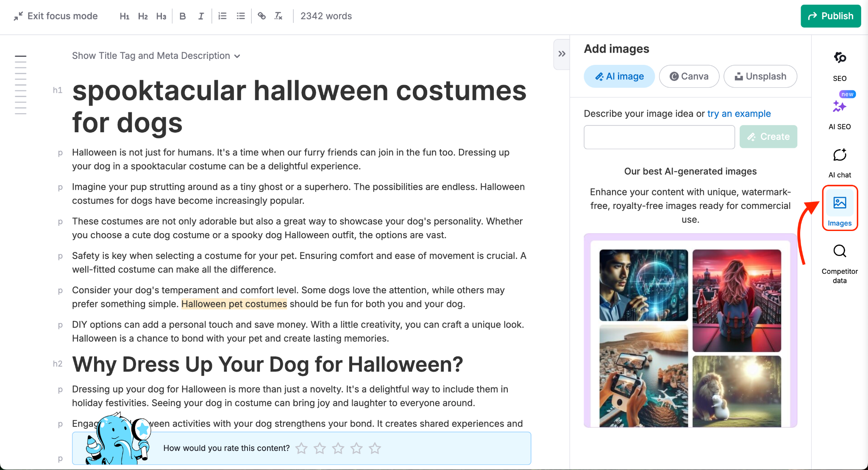Viewport: 868px width, 470px height.
Task: Apply bulleted list formatting
Action: click(x=241, y=16)
